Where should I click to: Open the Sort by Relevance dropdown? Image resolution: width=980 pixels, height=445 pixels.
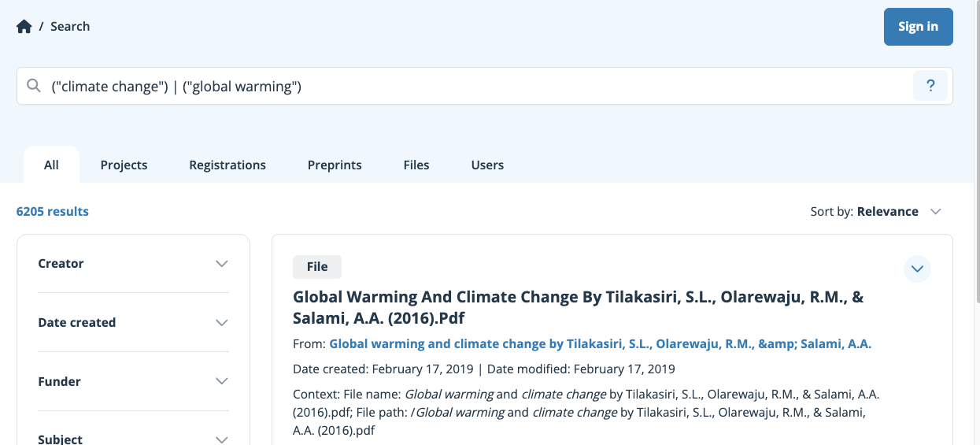[x=876, y=211]
